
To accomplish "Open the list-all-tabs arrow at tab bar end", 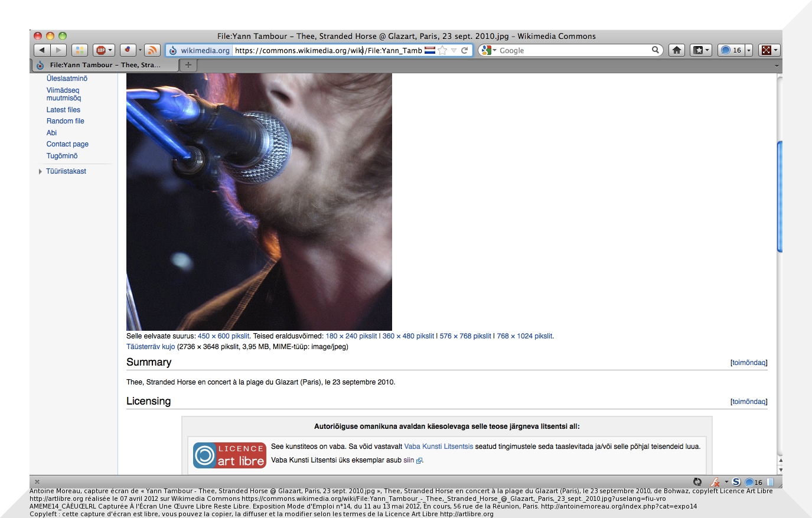I will [777, 66].
